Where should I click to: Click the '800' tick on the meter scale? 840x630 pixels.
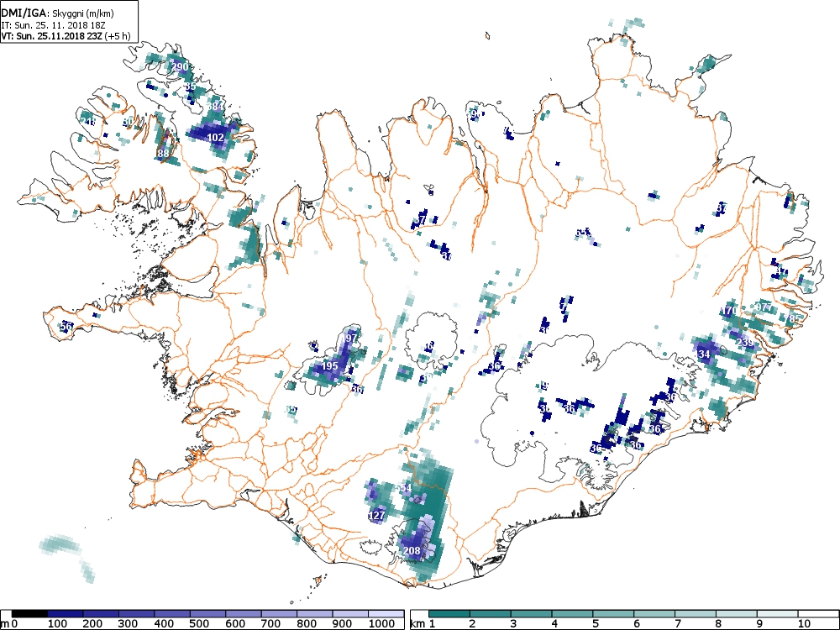[307, 624]
